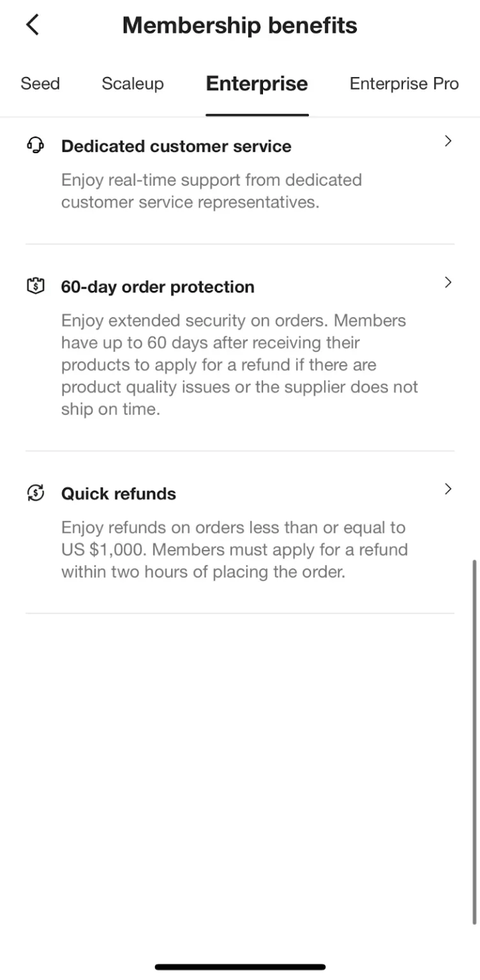Open the Quick refunds heading
This screenshot has height=980, width=480.
pyautogui.click(x=119, y=494)
